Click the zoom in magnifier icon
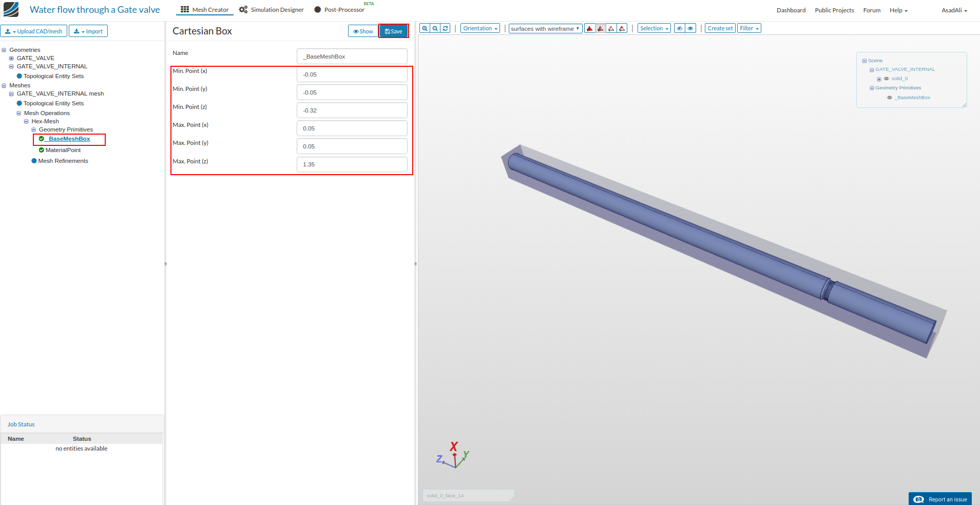Image resolution: width=980 pixels, height=505 pixels. [425, 28]
